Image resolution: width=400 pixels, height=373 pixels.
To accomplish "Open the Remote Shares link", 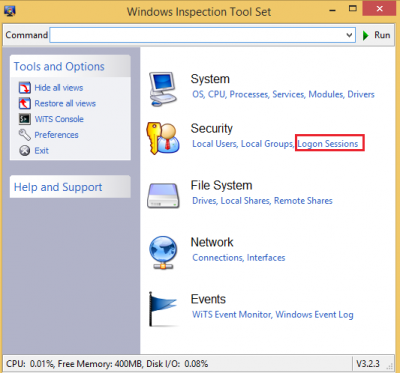I will click(x=303, y=201).
